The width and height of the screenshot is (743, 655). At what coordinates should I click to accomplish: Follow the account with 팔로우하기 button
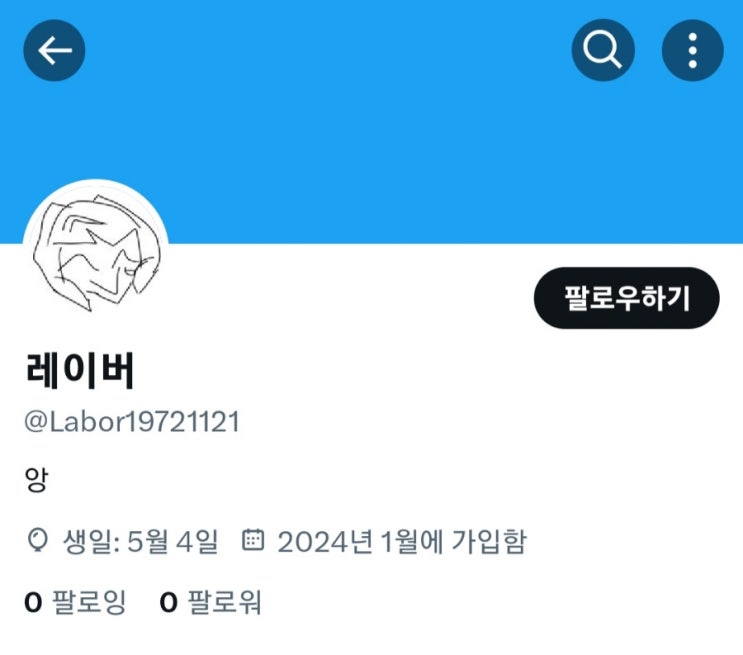click(626, 298)
